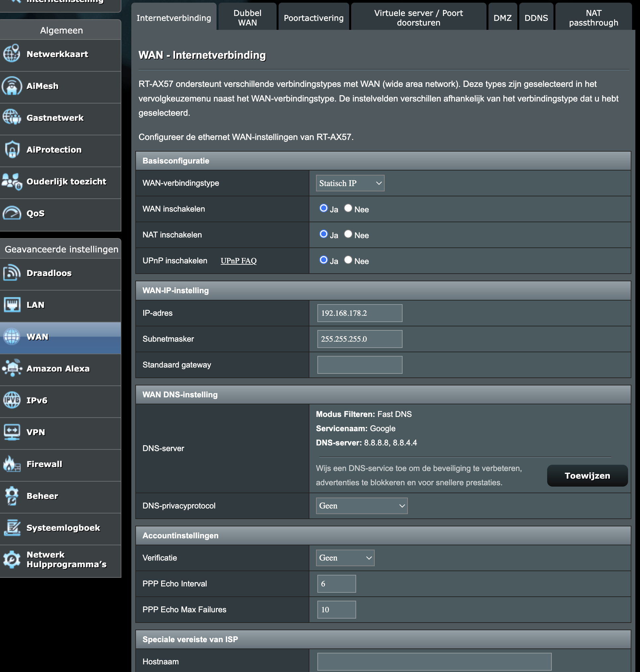Open the DDNS tab
The width and height of the screenshot is (640, 672).
[536, 18]
